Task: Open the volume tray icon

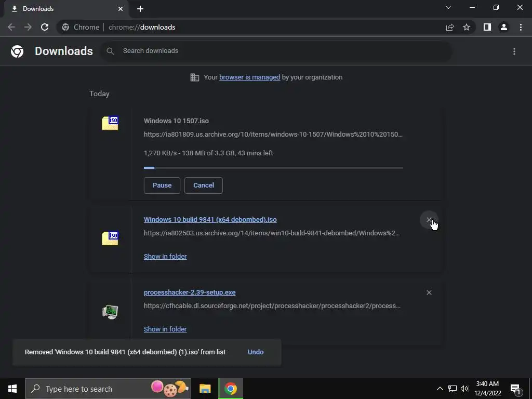Action: pyautogui.click(x=464, y=389)
